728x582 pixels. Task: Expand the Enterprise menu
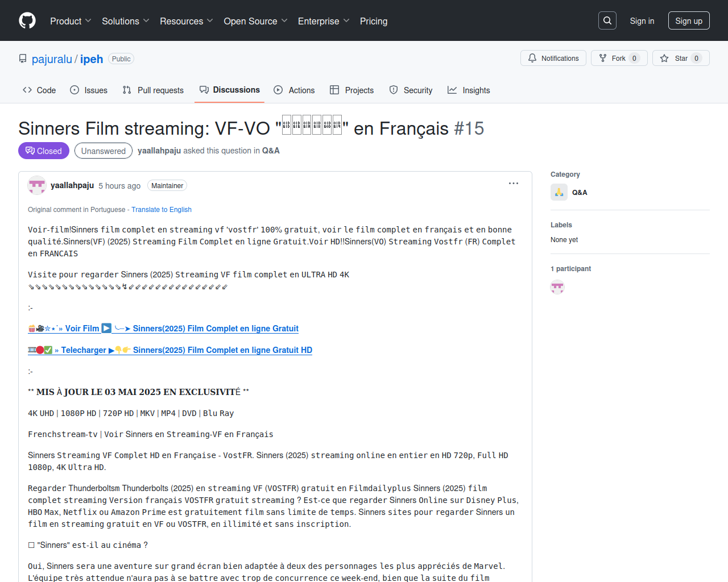(x=324, y=21)
